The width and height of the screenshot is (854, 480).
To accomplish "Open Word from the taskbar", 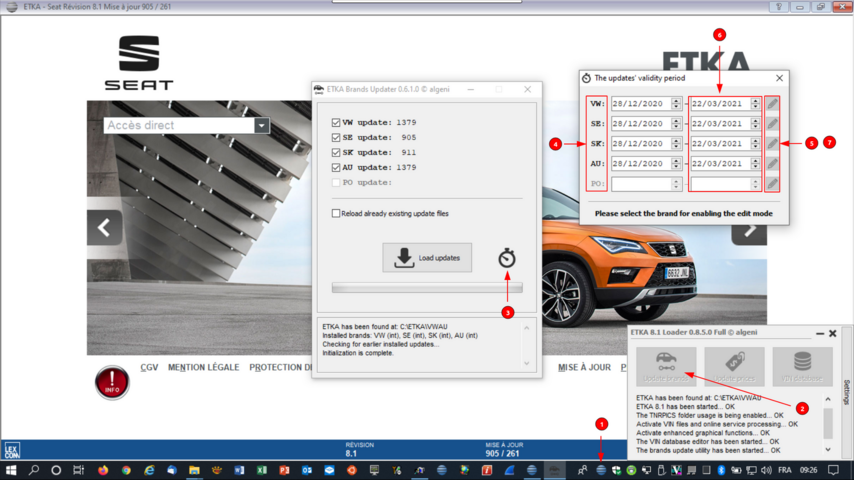I will 239,470.
